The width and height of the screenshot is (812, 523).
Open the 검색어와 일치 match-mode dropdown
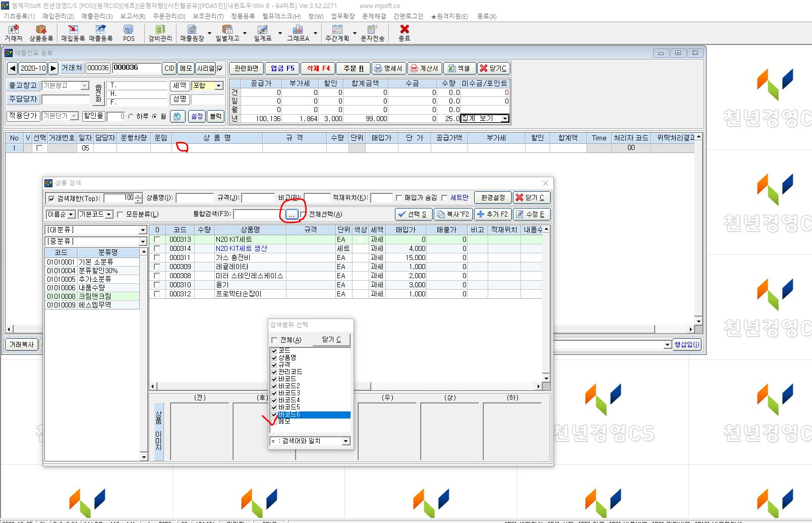tap(346, 441)
